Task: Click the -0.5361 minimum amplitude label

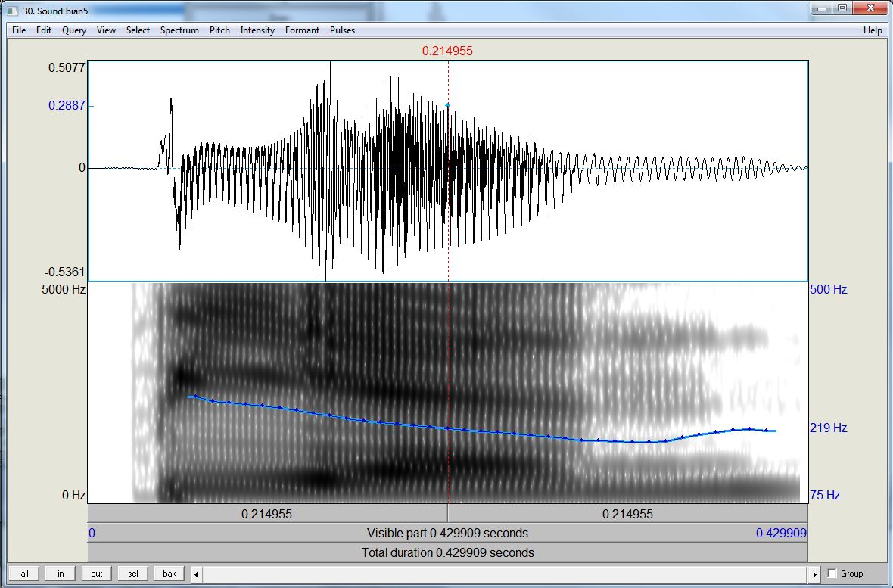Action: [x=65, y=272]
